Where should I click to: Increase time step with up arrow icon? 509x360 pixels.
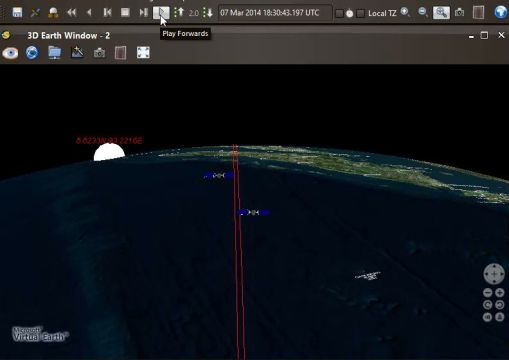pyautogui.click(x=179, y=13)
